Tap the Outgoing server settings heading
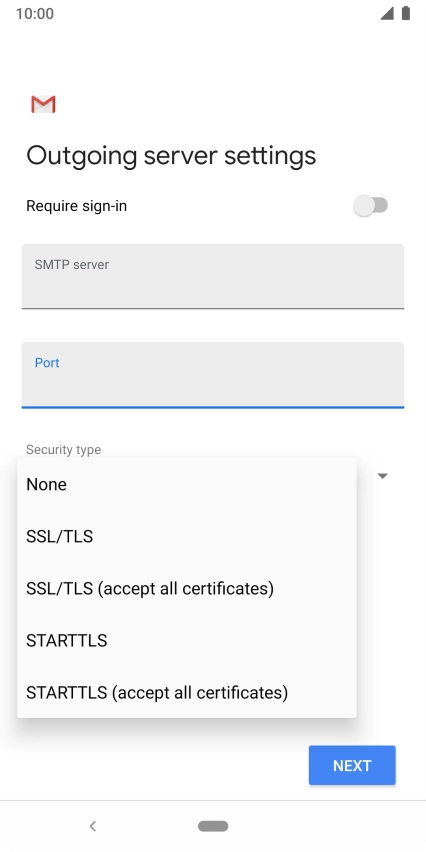 pyautogui.click(x=171, y=156)
